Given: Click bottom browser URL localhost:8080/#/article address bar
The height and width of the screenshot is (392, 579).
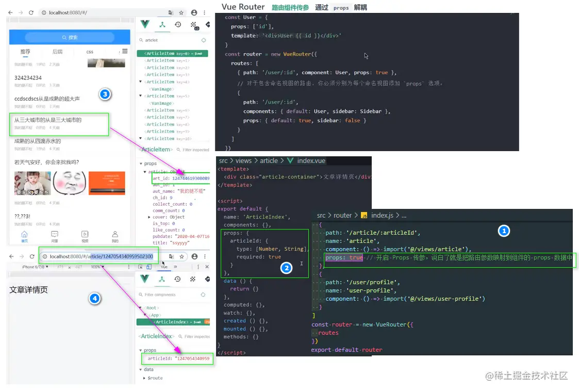Looking at the screenshot, I should click(x=101, y=256).
